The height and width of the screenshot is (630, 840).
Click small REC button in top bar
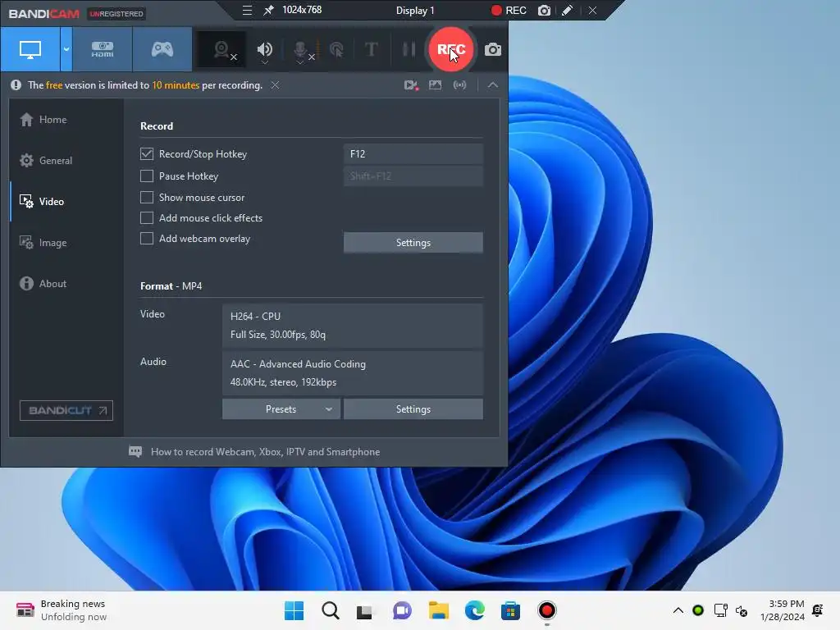[509, 11]
